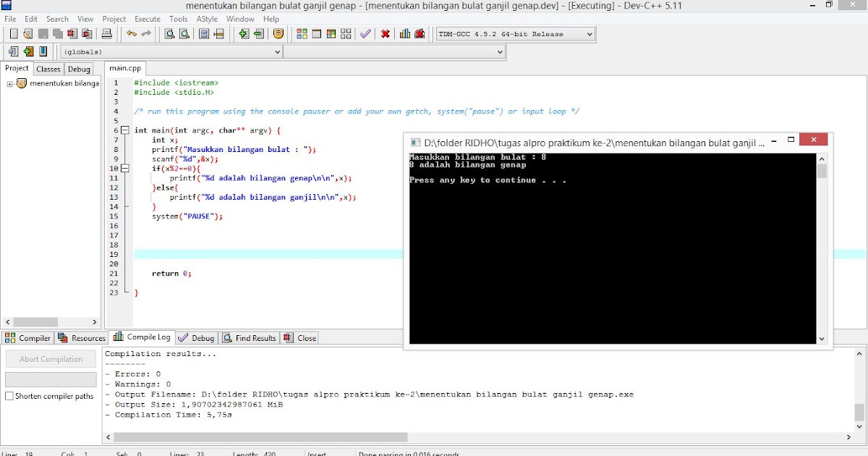The width and height of the screenshot is (868, 456).
Task: Click the compile log horizontal scrollbar thumb
Action: (261, 437)
